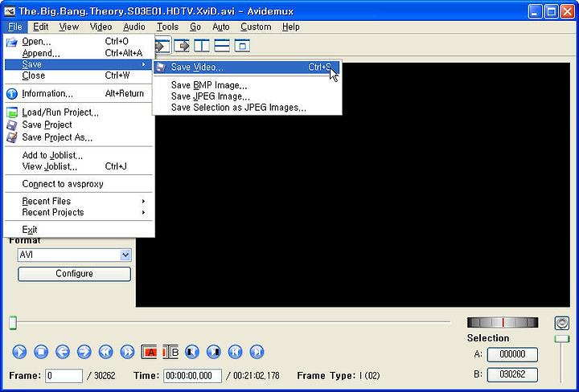Click Add to Joblist...
Viewport: 579px width, 392px height.
78,155
